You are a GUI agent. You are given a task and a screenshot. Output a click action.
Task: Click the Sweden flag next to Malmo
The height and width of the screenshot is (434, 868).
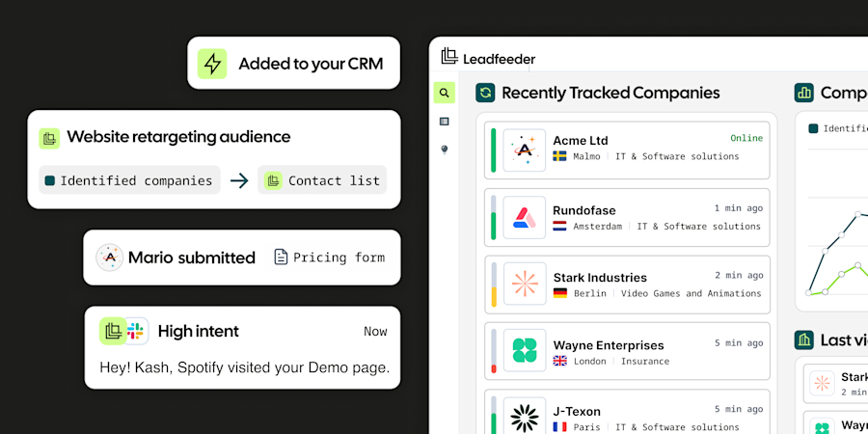coord(559,156)
